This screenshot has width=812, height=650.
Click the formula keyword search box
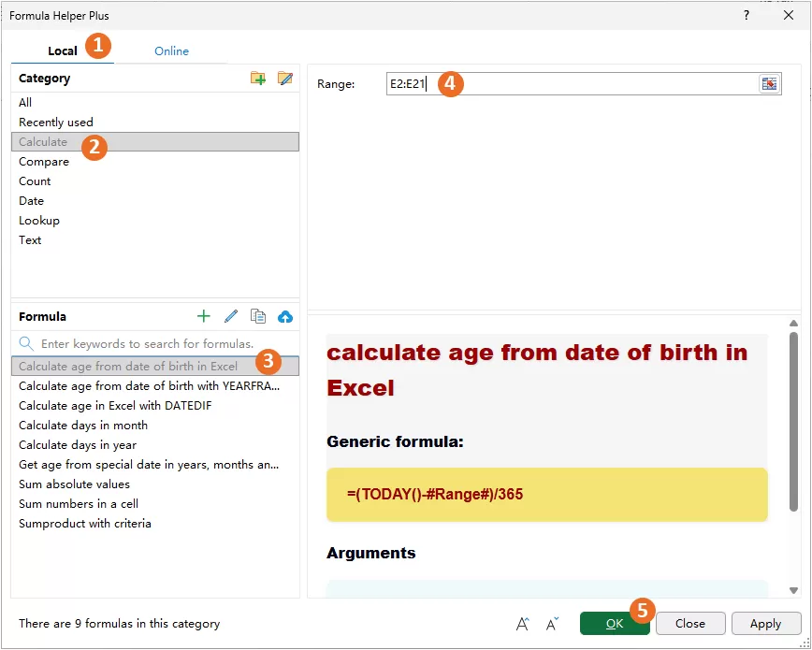(x=155, y=343)
